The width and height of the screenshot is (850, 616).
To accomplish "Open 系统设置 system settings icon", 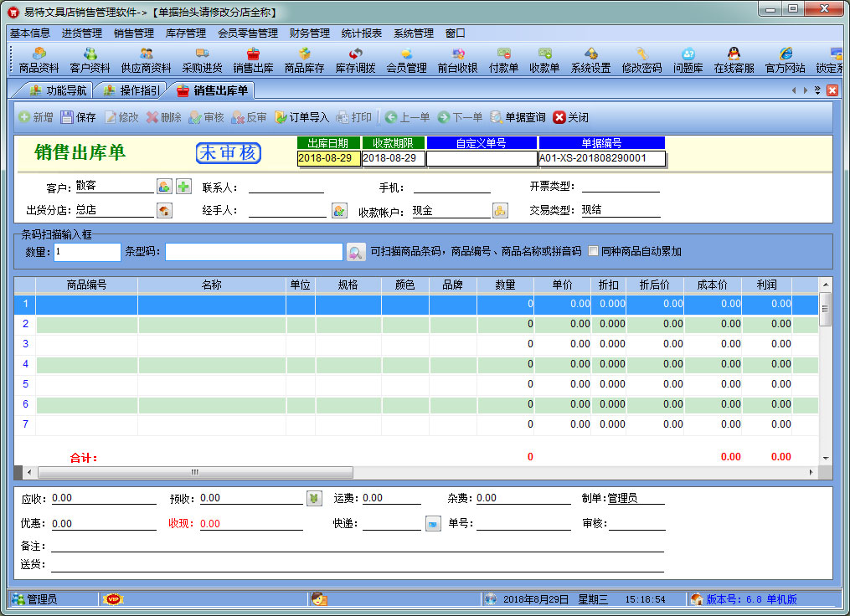I will (591, 60).
